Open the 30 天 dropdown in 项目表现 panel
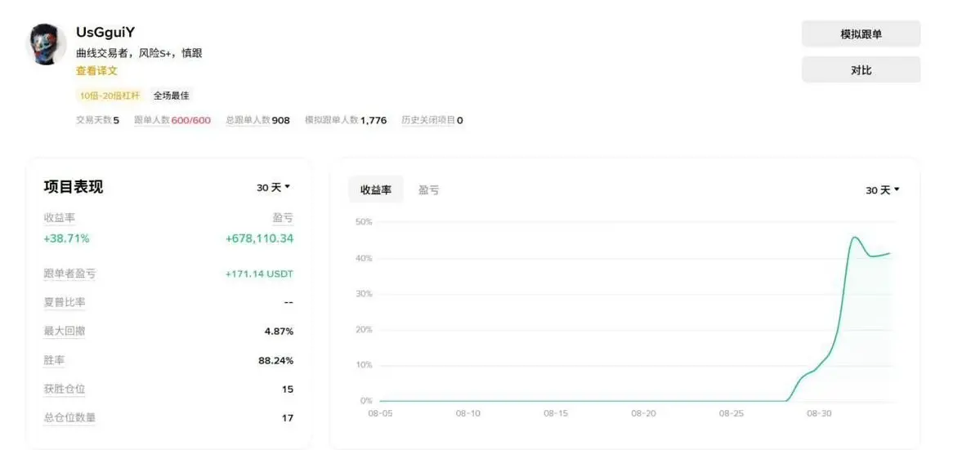This screenshot has width=980, height=450. [274, 187]
